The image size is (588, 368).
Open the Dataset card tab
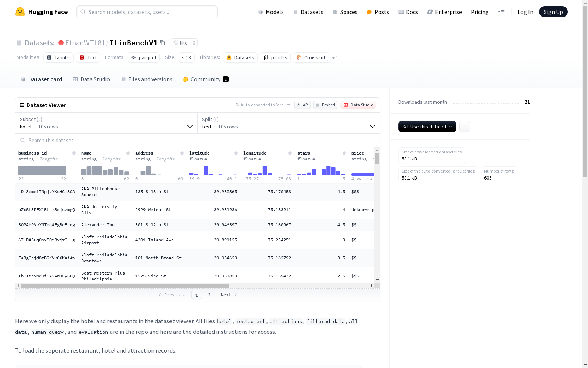pyautogui.click(x=41, y=79)
